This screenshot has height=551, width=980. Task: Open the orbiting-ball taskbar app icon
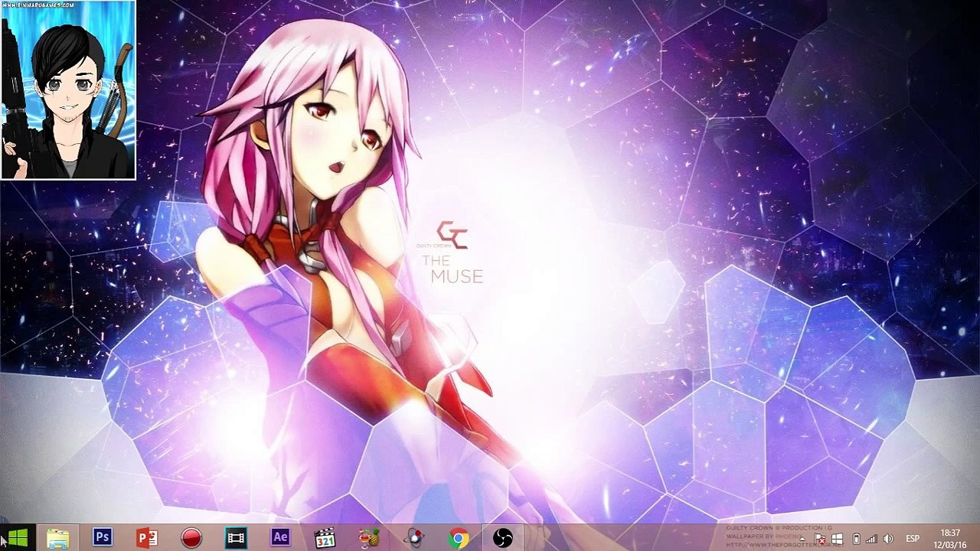[415, 538]
